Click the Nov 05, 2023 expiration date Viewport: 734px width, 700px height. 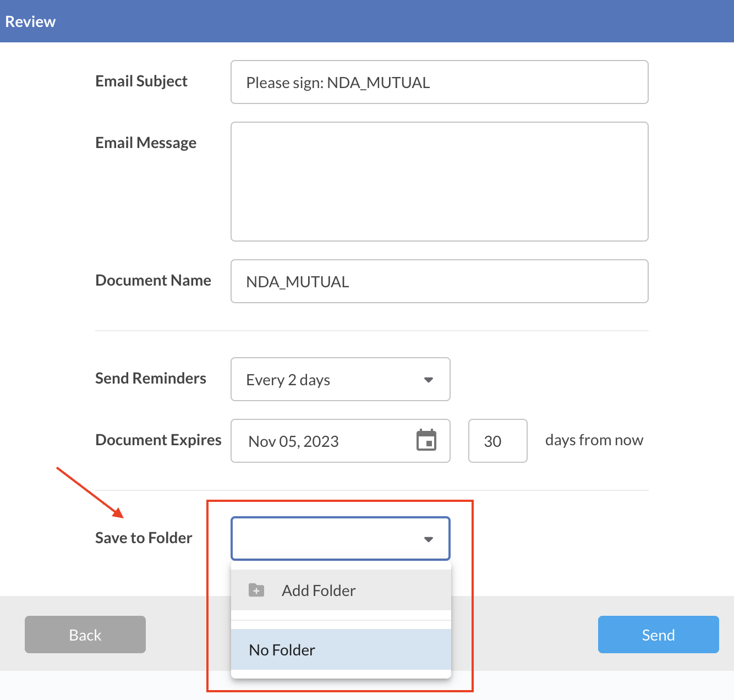[x=294, y=441]
